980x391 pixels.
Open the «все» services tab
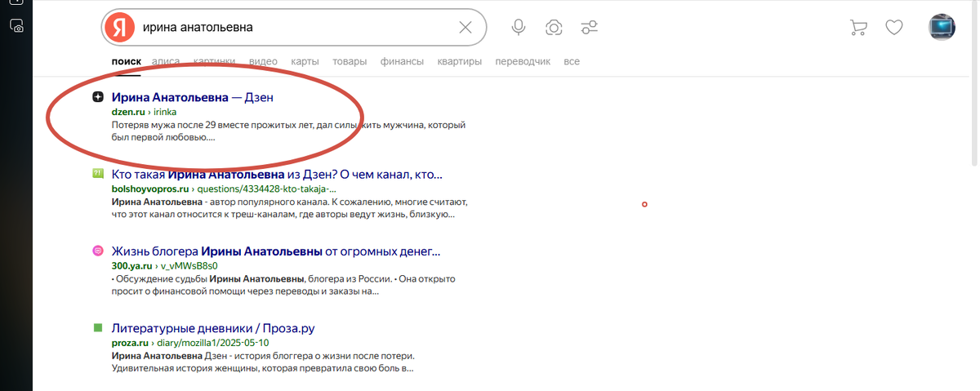[x=572, y=61]
